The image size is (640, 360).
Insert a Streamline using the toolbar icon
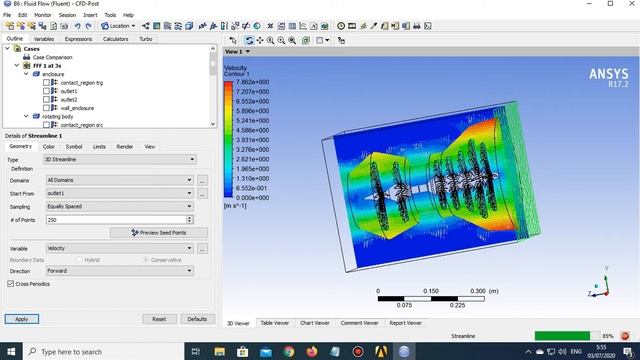[167, 26]
